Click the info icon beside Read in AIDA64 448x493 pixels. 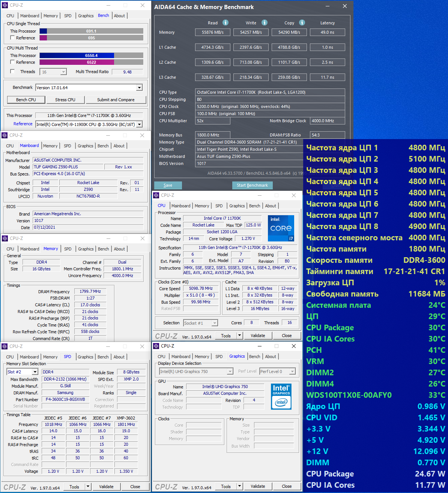226,22
